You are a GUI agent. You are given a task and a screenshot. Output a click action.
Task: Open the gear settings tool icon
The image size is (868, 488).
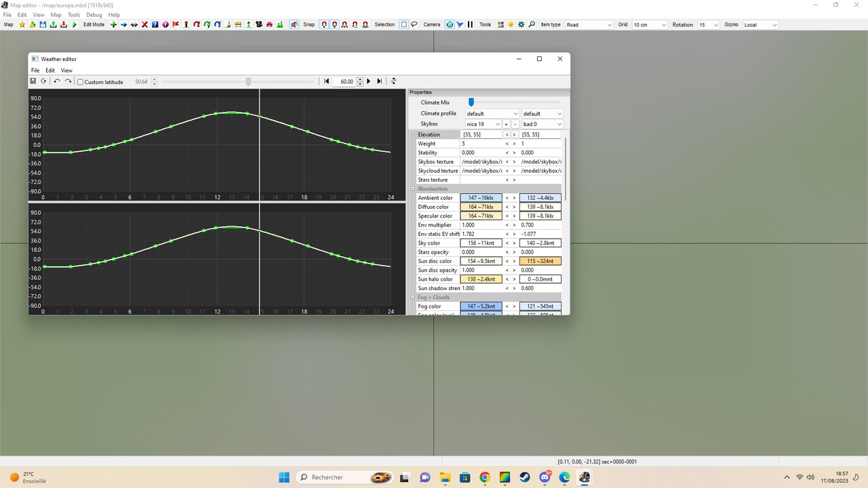(x=521, y=24)
